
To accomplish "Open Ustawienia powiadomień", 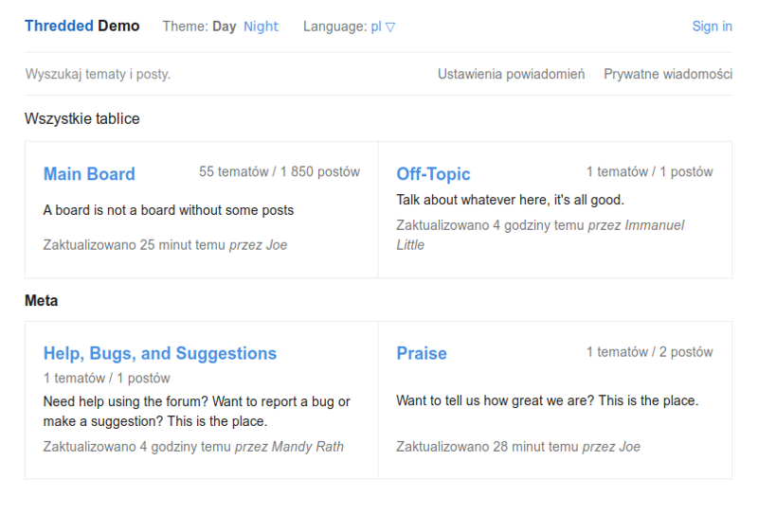I will 511,74.
